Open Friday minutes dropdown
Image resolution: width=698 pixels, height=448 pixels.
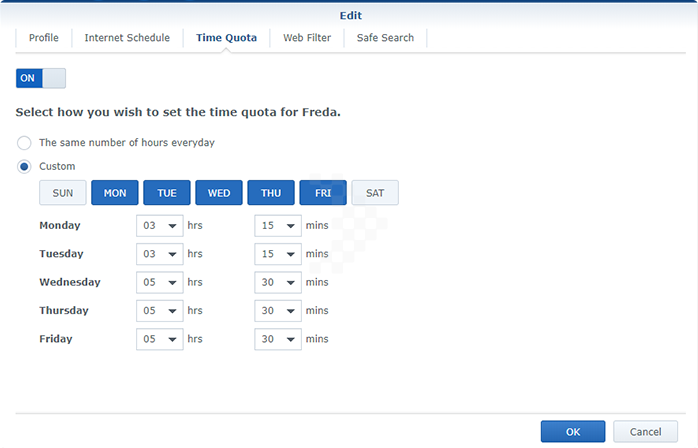tap(279, 340)
